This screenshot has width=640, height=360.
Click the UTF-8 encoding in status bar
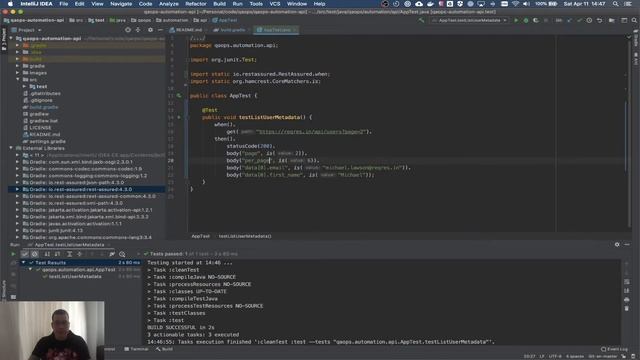point(555,356)
